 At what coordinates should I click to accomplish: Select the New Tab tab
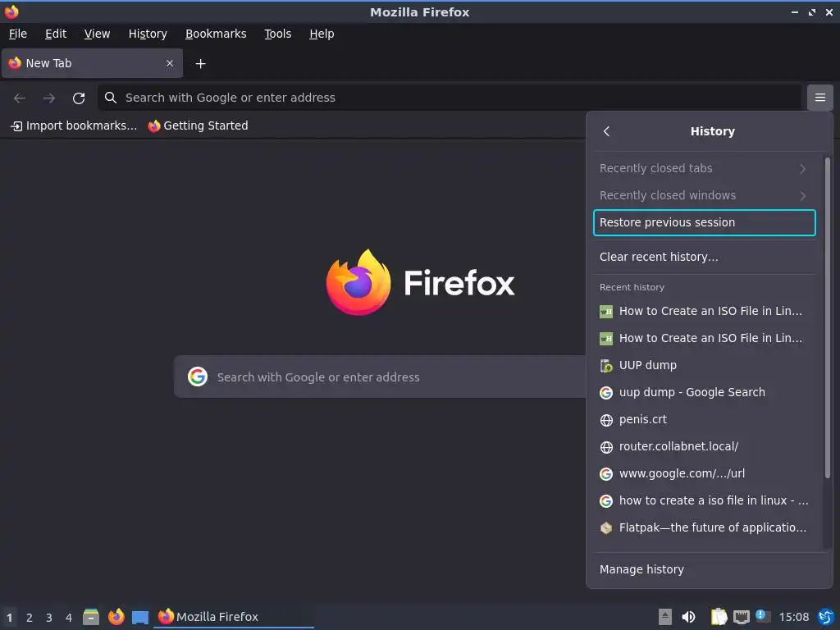click(x=93, y=63)
